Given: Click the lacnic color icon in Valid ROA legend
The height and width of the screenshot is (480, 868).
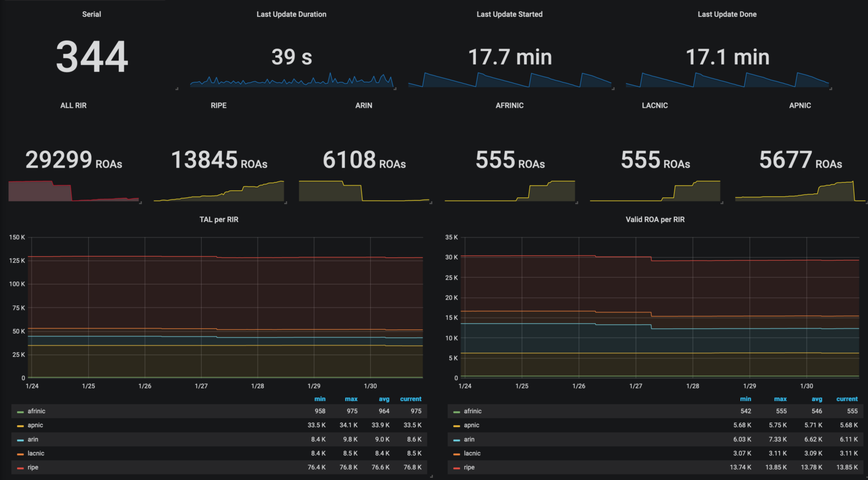Looking at the screenshot, I should click(x=456, y=453).
